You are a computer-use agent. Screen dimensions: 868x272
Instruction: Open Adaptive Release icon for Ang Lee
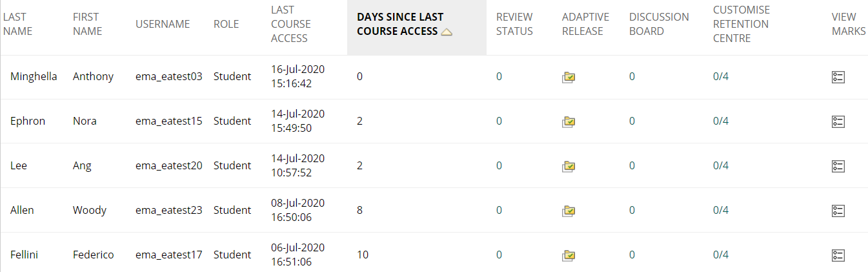[x=569, y=166]
